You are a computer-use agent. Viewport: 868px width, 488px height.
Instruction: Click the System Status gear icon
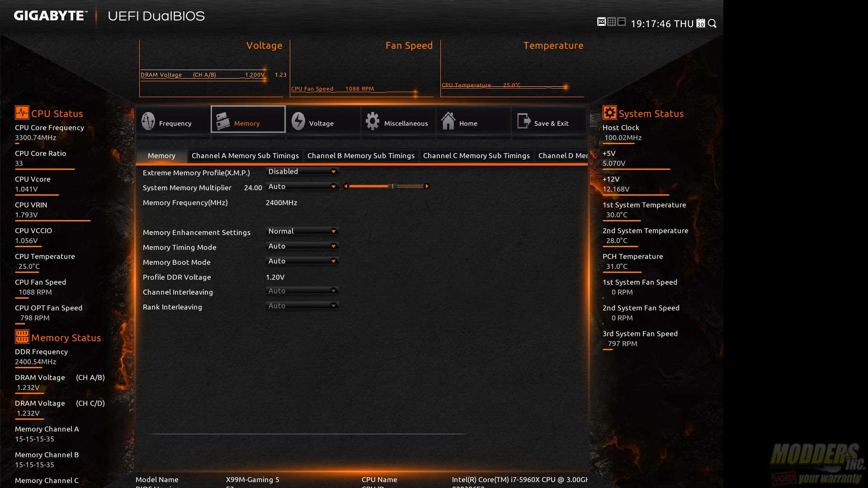tap(609, 113)
